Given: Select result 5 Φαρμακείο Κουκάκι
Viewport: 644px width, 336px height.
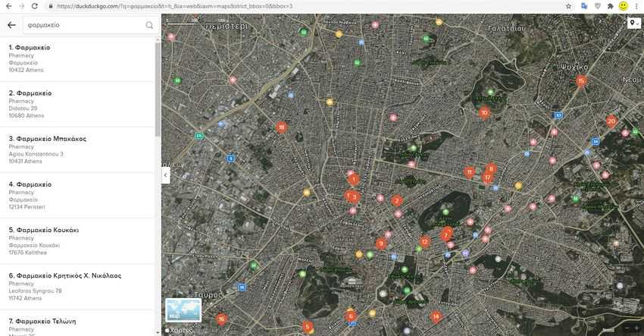Looking at the screenshot, I should click(x=77, y=241).
